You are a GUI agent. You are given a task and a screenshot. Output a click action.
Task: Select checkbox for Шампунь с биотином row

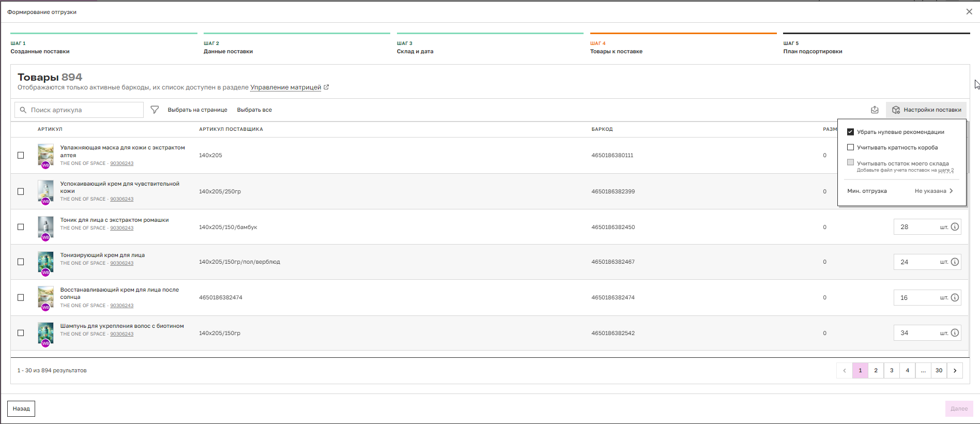(21, 333)
